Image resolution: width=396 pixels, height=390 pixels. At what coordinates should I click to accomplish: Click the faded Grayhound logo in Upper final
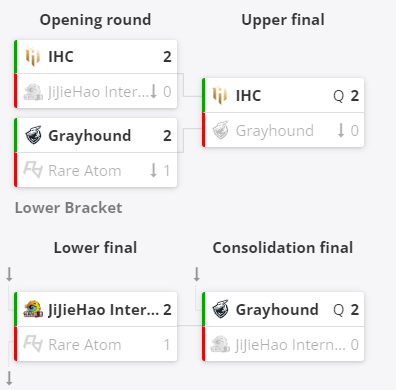(x=220, y=130)
